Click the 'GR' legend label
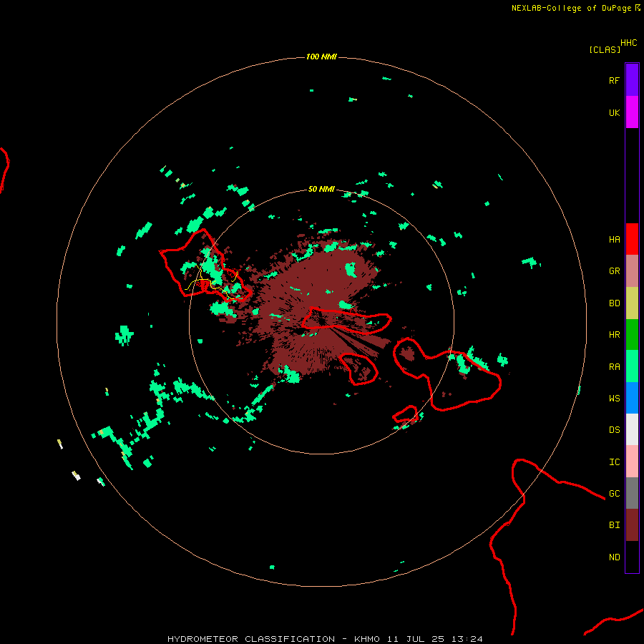 pyautogui.click(x=614, y=271)
